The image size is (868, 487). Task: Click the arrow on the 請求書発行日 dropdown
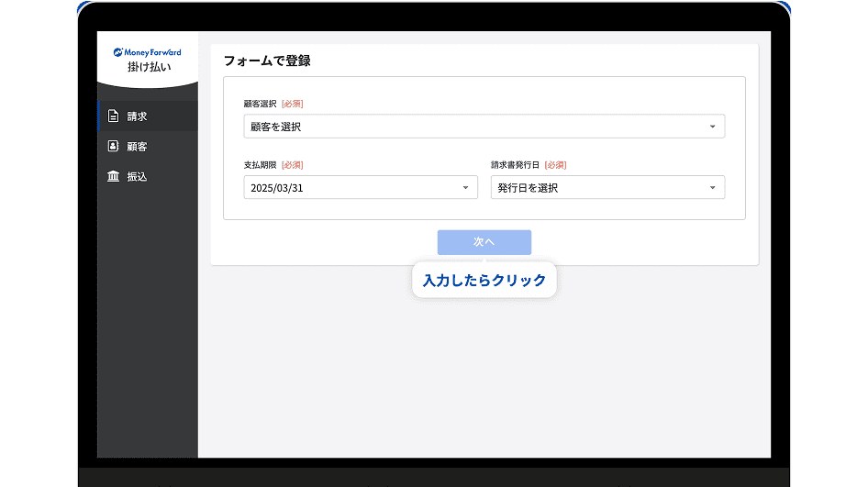[712, 188]
